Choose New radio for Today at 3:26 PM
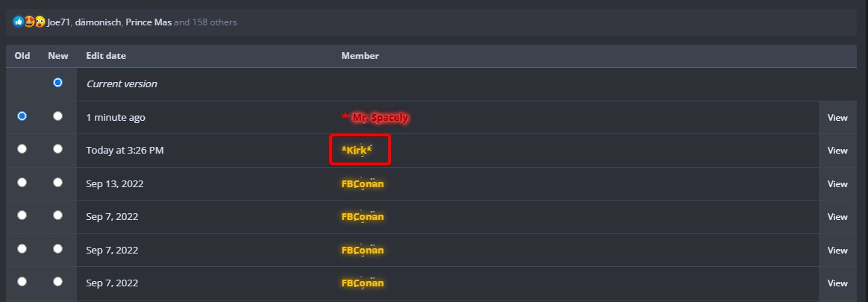The width and height of the screenshot is (868, 302). point(58,149)
